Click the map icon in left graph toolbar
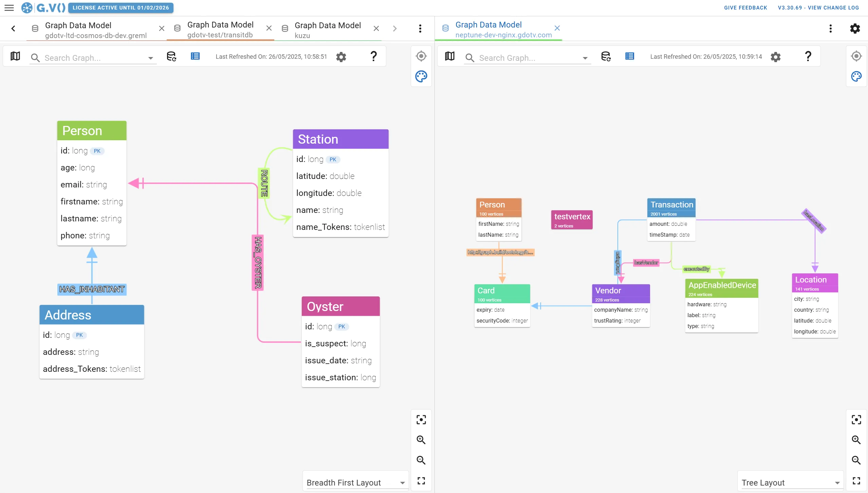Screen dimensions: 868x493 [x=15, y=56]
